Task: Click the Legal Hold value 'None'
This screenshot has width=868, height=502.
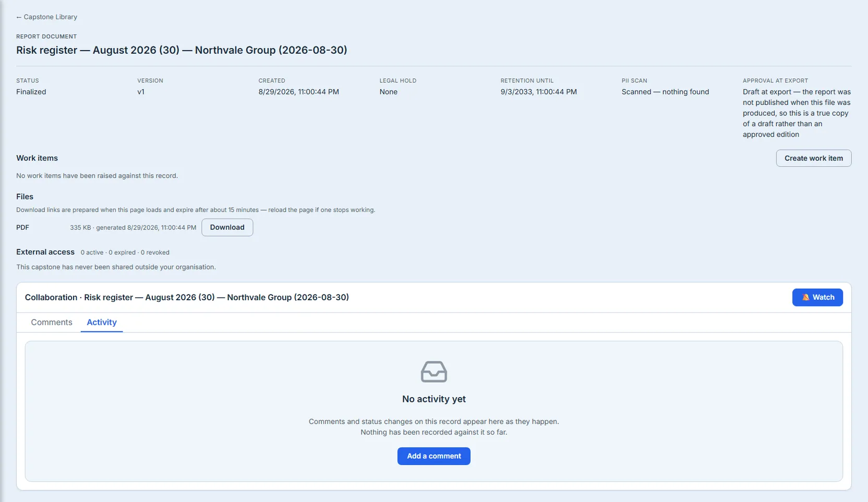Action: pyautogui.click(x=388, y=92)
